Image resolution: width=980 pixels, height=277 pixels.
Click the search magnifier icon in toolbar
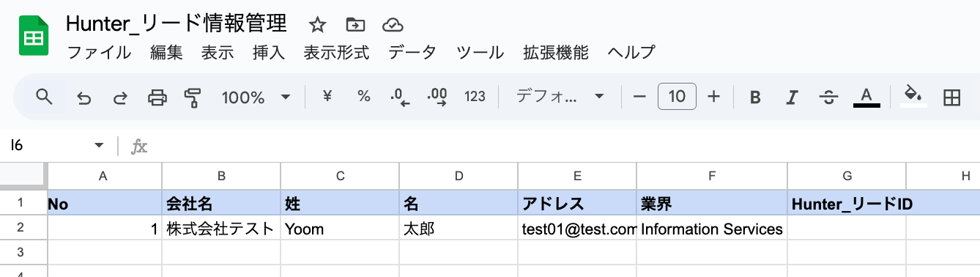pyautogui.click(x=45, y=97)
